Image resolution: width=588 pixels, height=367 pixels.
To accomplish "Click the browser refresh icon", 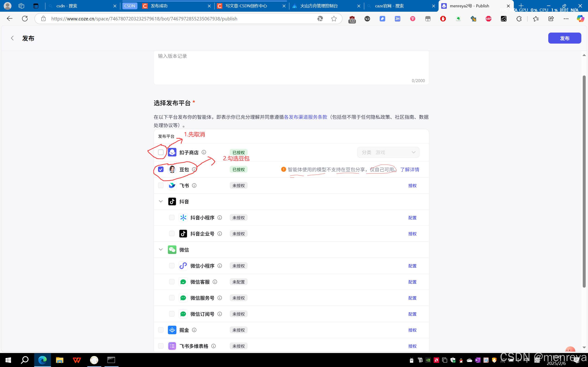I will pyautogui.click(x=25, y=19).
